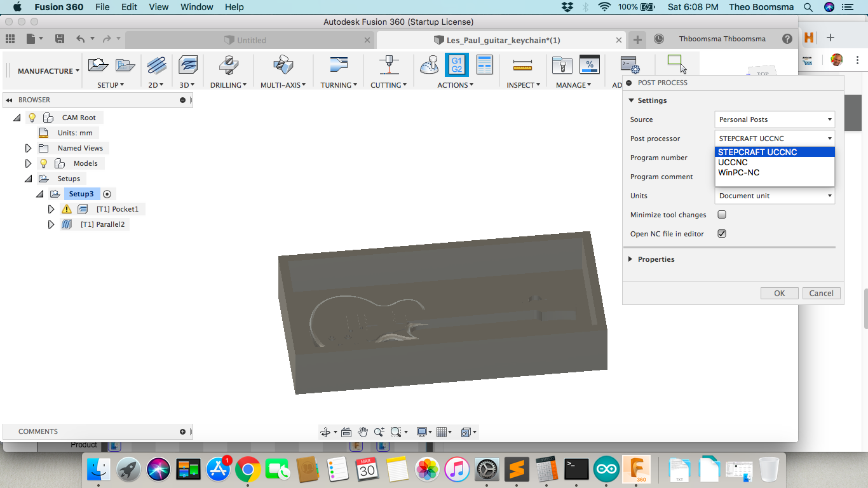868x488 pixels.
Task: Click the G1 G2 Post Process icon
Action: click(x=456, y=65)
